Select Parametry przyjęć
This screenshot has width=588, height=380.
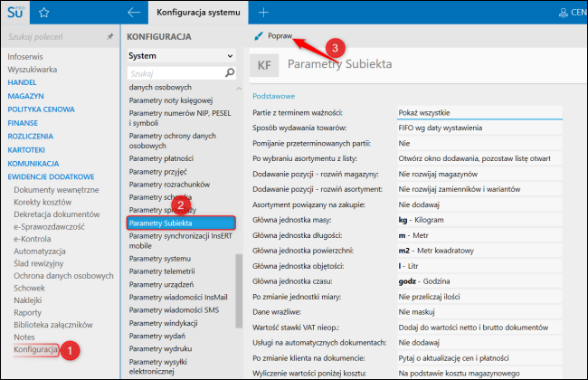[x=158, y=172]
